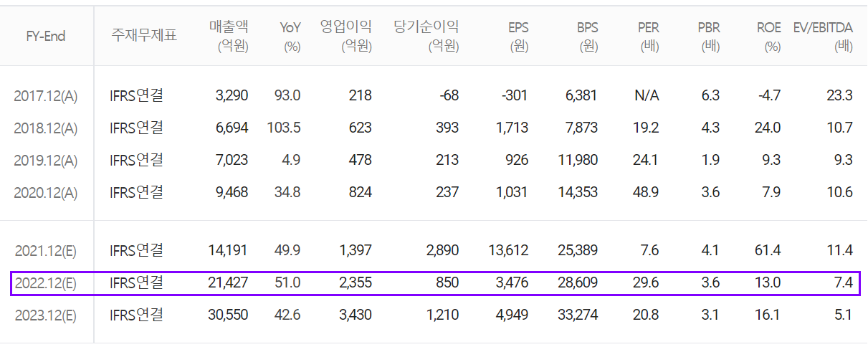
Task: Select the 1.9 PBR value
Action: point(711,160)
